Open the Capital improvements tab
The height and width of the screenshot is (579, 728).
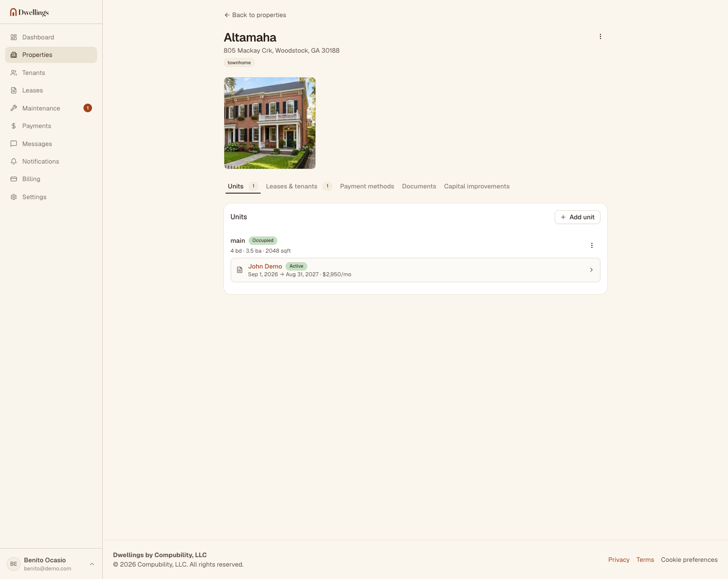pyautogui.click(x=477, y=186)
